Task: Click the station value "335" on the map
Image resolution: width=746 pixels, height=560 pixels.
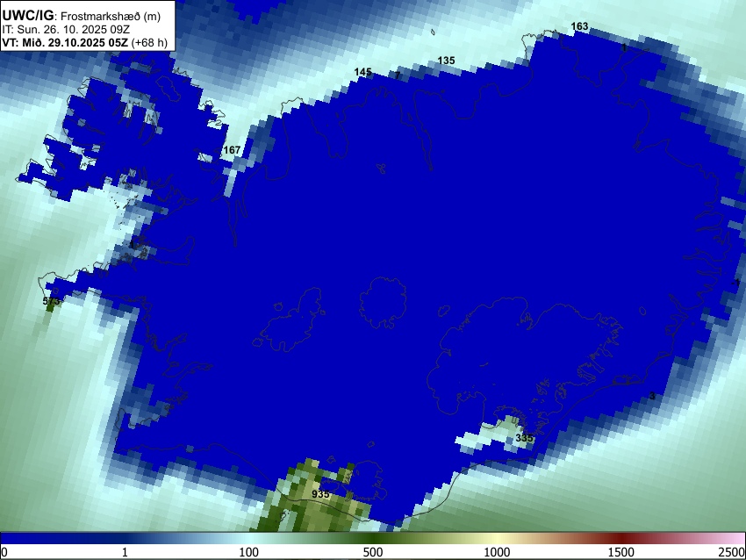Action: click(x=524, y=438)
